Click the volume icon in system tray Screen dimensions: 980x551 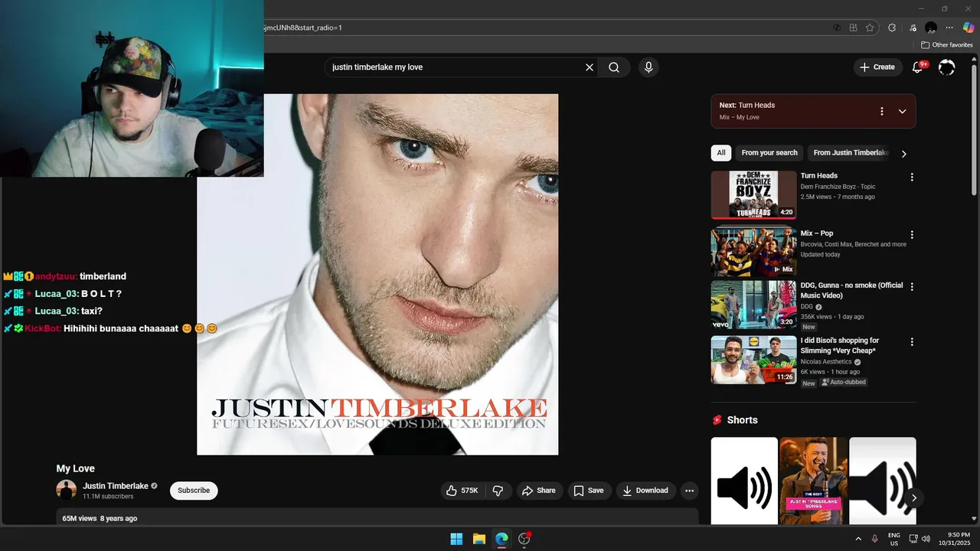(926, 539)
